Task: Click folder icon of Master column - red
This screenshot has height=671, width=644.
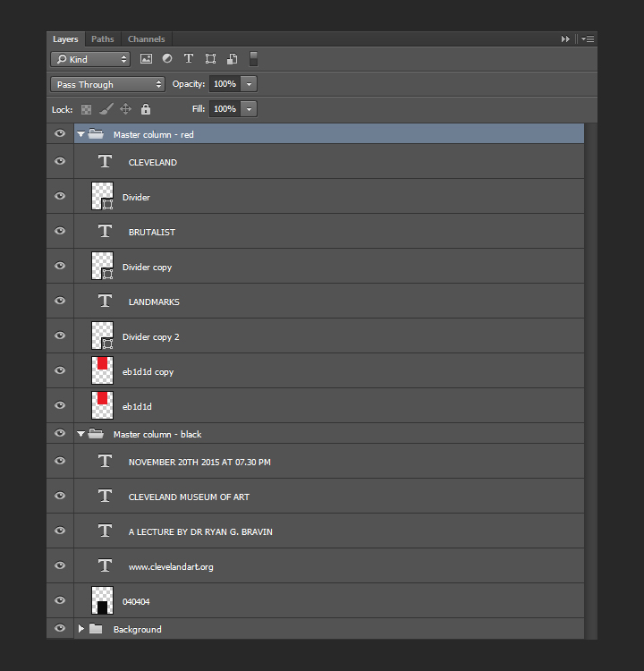Action: pos(96,134)
